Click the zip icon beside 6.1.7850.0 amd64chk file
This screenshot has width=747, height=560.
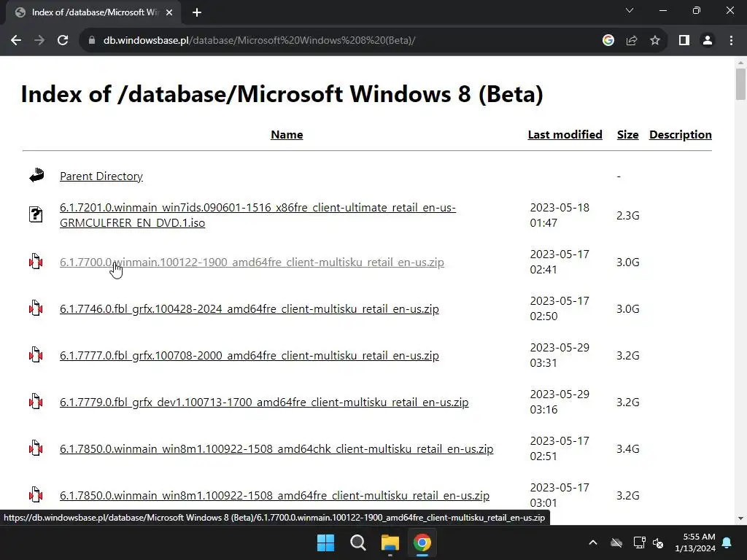pos(36,448)
